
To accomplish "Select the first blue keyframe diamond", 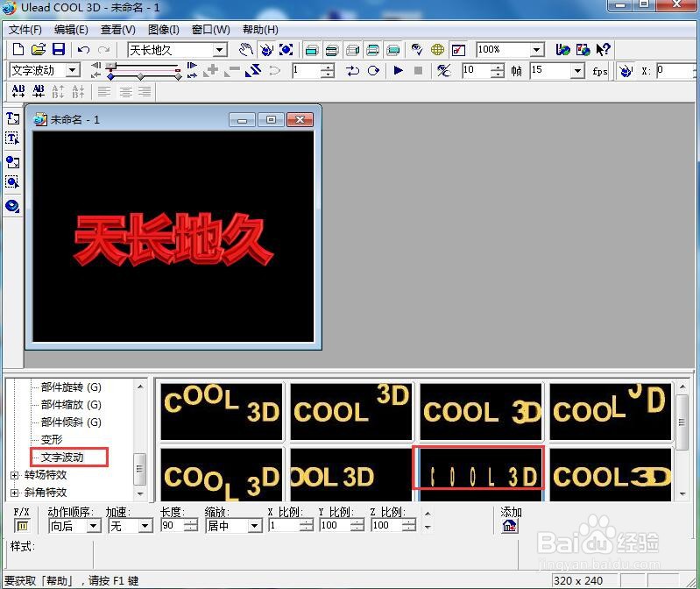I will pyautogui.click(x=110, y=77).
